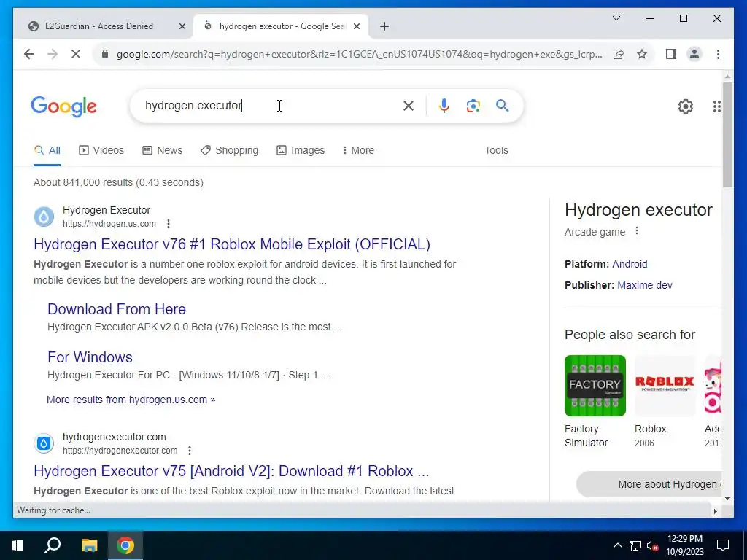This screenshot has height=560, width=747.
Task: Click the padlock site info icon
Action: pos(105,54)
